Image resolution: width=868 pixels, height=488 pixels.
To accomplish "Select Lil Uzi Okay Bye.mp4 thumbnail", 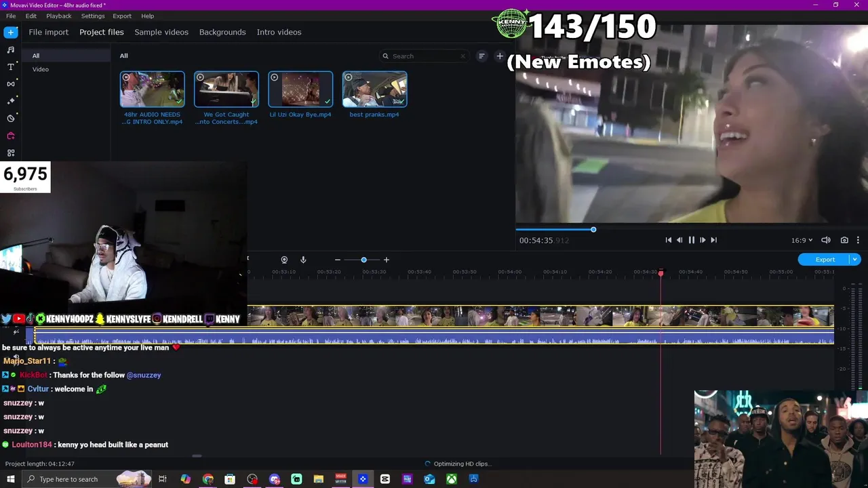I will point(300,89).
